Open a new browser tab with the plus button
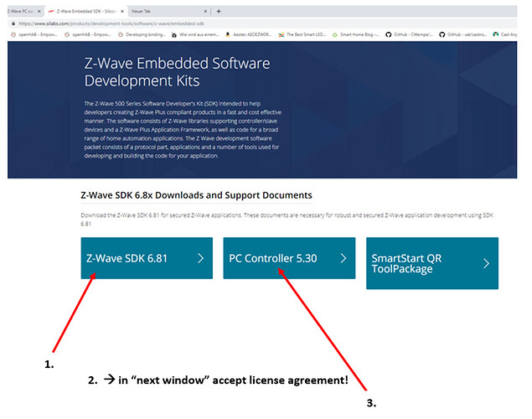The height and width of the screenshot is (419, 532). click(219, 11)
